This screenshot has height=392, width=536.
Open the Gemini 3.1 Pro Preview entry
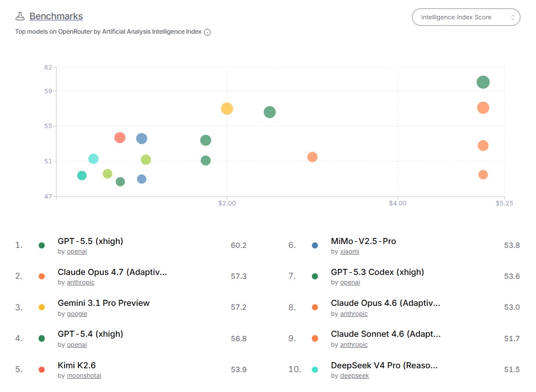[104, 303]
